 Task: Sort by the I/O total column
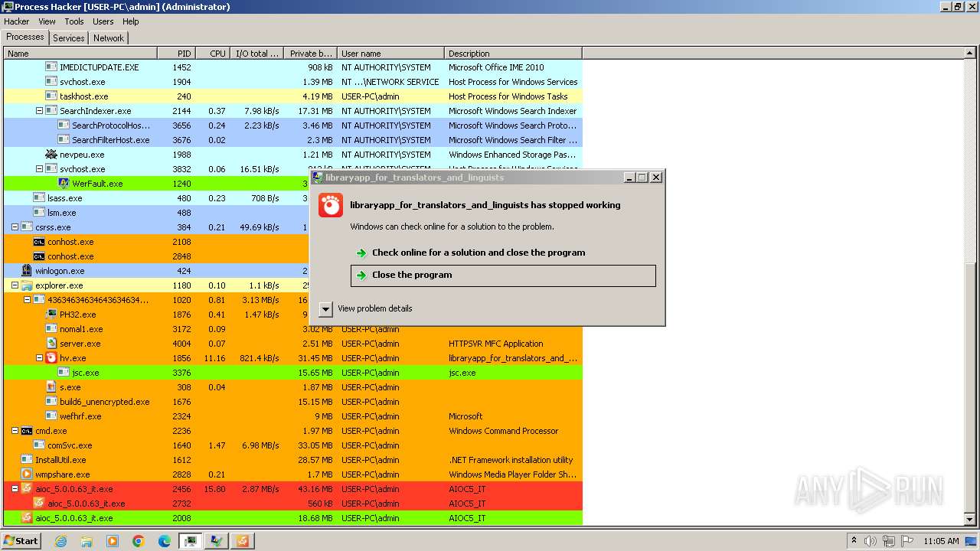click(x=256, y=54)
